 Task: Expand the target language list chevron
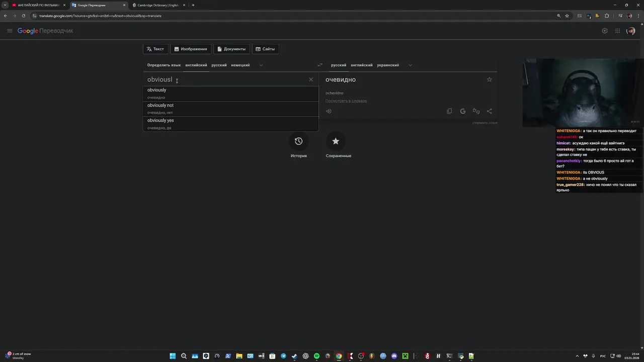[x=410, y=65]
